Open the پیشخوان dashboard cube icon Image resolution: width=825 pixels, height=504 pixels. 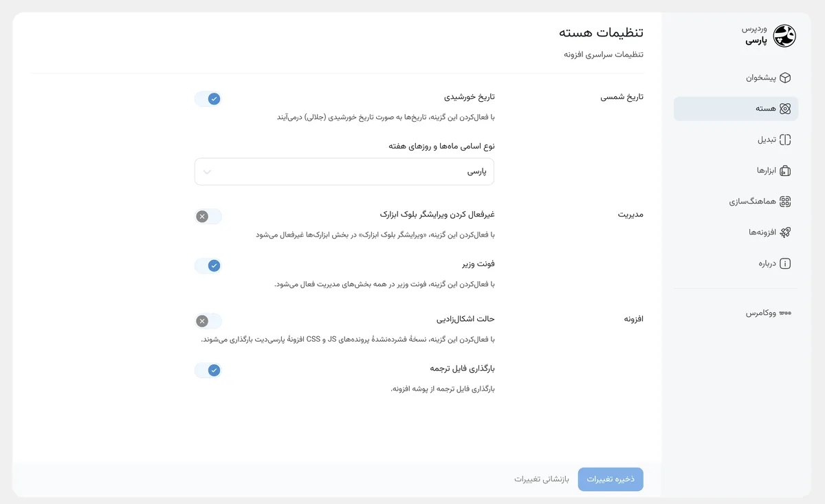pyautogui.click(x=786, y=78)
